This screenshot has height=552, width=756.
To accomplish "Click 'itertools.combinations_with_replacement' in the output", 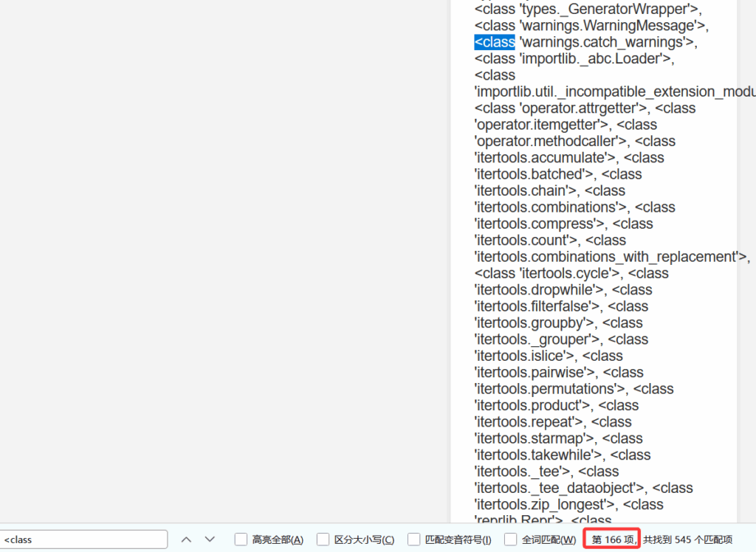I will 608,257.
